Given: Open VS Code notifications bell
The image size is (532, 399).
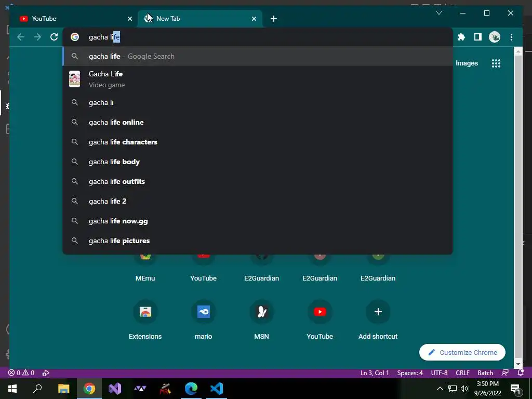Looking at the screenshot, I should [521, 373].
